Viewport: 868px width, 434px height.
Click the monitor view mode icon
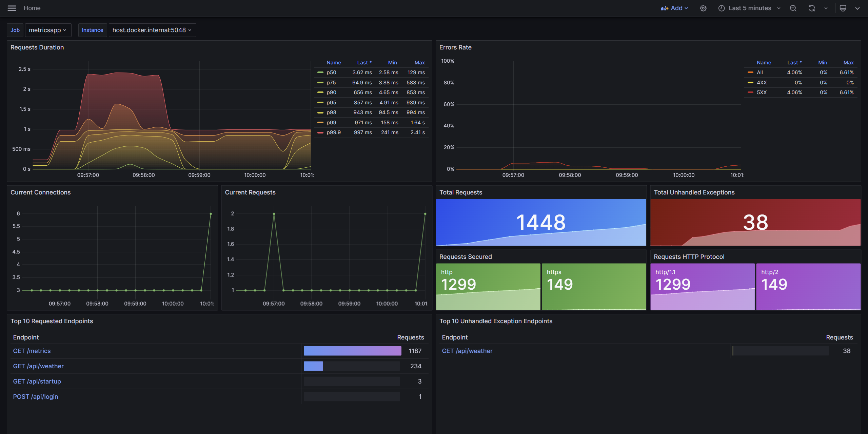tap(843, 8)
